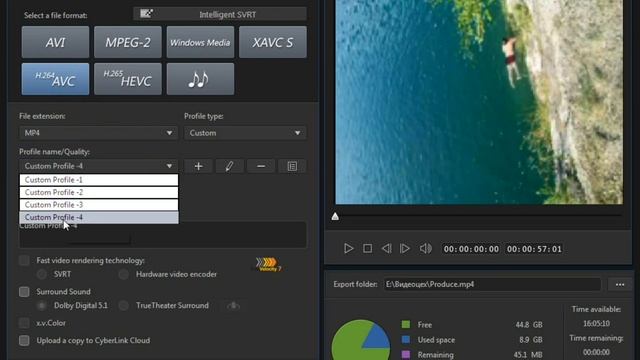Select the XAVC S format
Image resolution: width=640 pixels, height=360 pixels.
pyautogui.click(x=273, y=42)
